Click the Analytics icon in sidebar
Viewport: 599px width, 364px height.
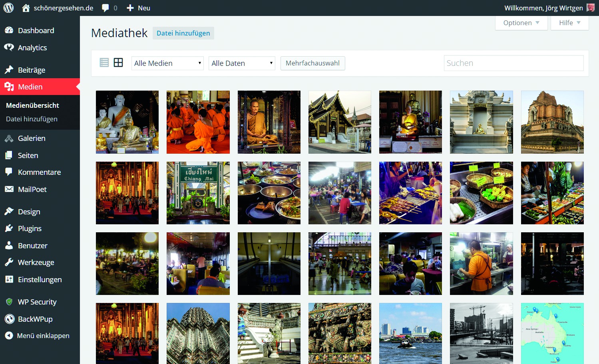pos(9,47)
